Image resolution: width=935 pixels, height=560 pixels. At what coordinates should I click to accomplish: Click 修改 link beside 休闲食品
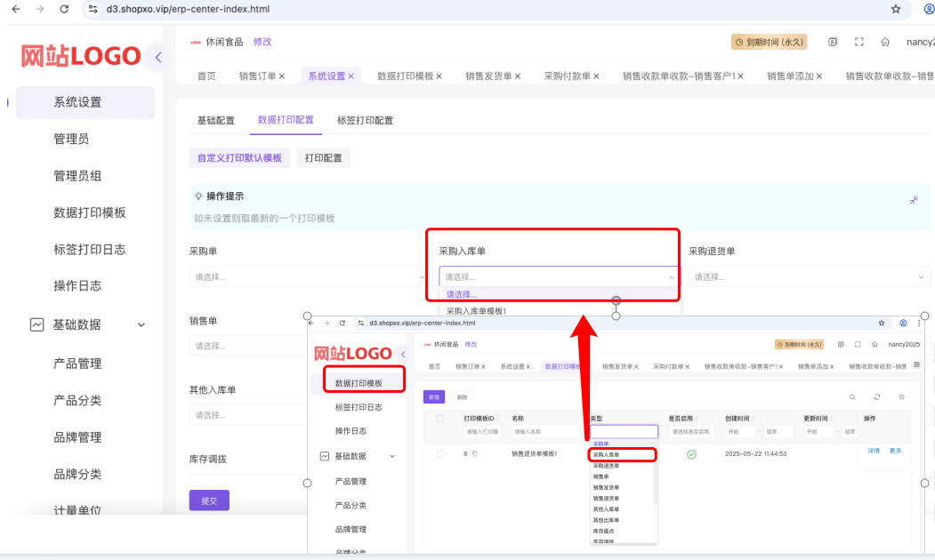click(262, 42)
